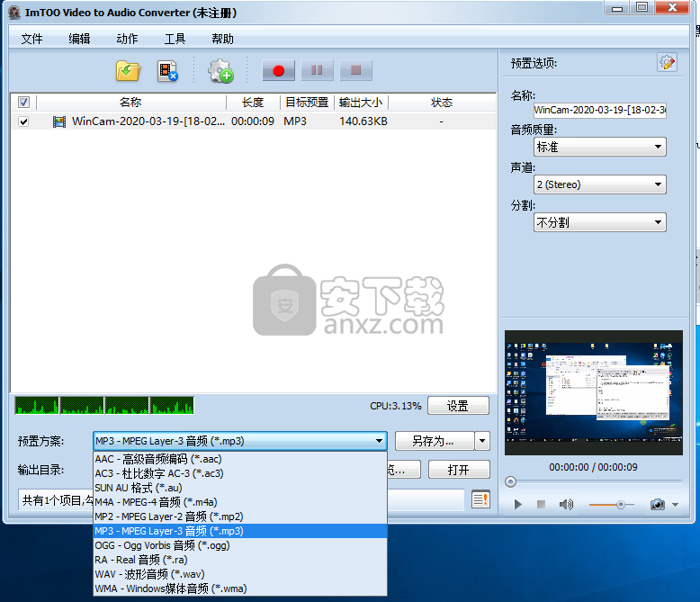
Task: Open the 编辑 menu
Action: [79, 39]
